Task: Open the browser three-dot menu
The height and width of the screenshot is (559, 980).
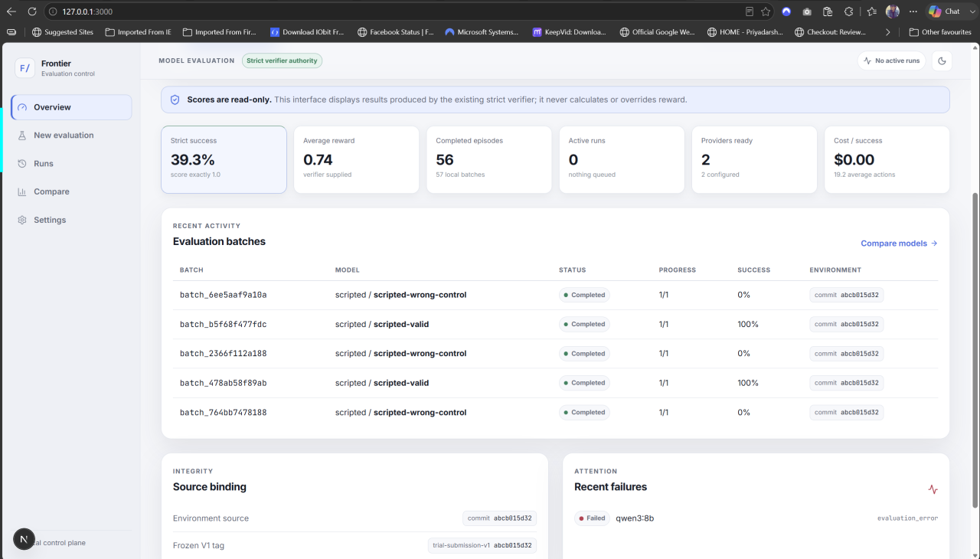Action: 913,11
